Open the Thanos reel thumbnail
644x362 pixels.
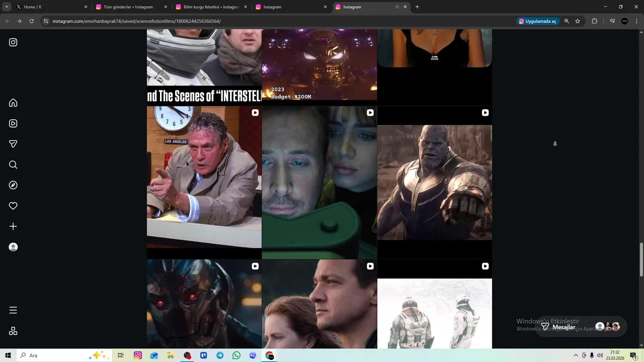click(435, 182)
